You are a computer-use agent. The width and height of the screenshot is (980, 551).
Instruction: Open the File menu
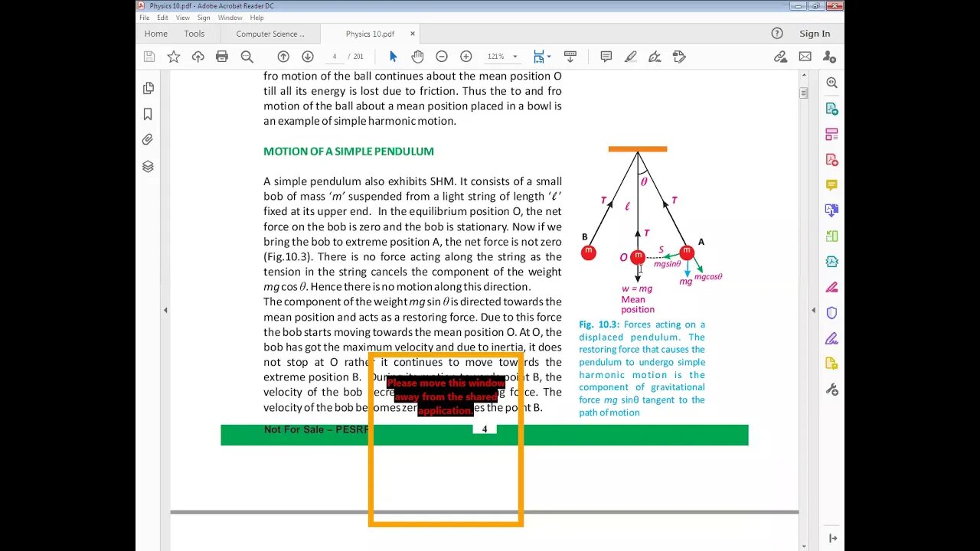(145, 18)
